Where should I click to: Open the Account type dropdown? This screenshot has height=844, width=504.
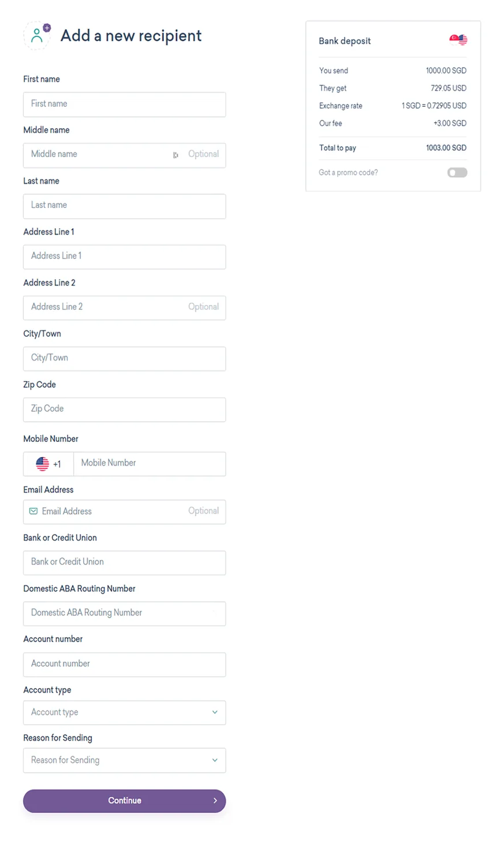coord(124,712)
